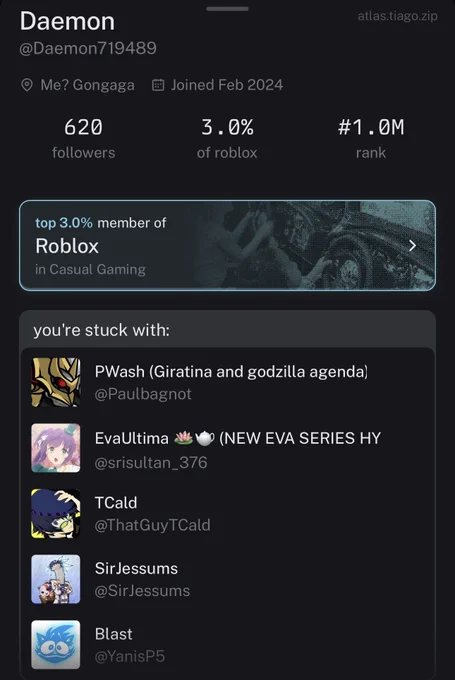
Task: Open EvaUltima's anime girl avatar
Action: tap(56, 448)
